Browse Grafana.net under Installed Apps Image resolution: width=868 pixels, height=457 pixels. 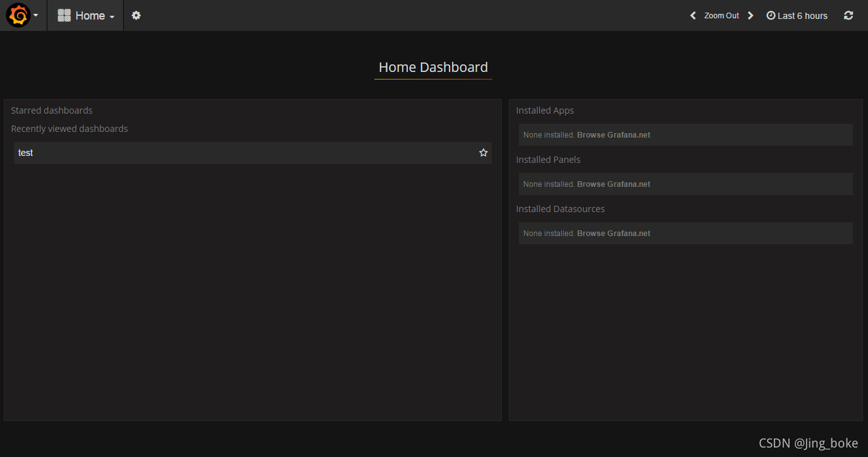[614, 135]
